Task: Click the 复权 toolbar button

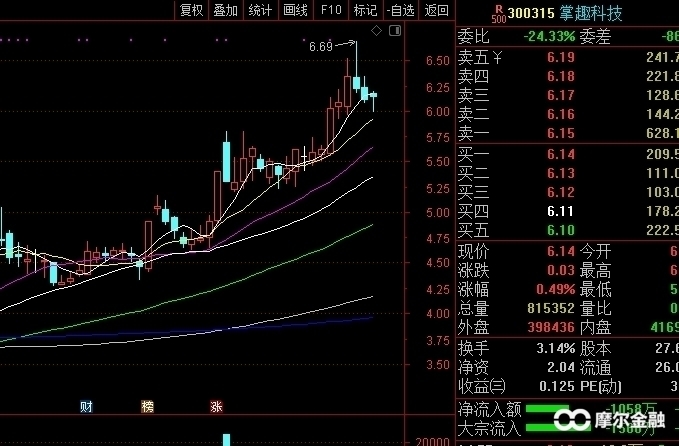Action: (x=191, y=10)
